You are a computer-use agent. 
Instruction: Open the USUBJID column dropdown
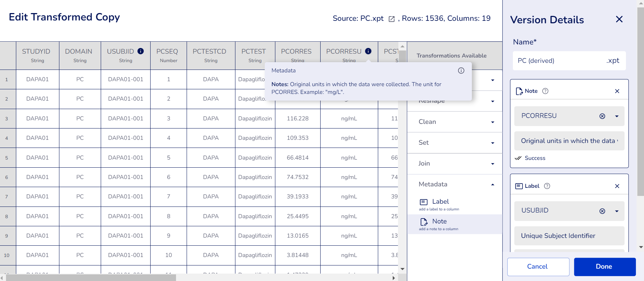[617, 211]
